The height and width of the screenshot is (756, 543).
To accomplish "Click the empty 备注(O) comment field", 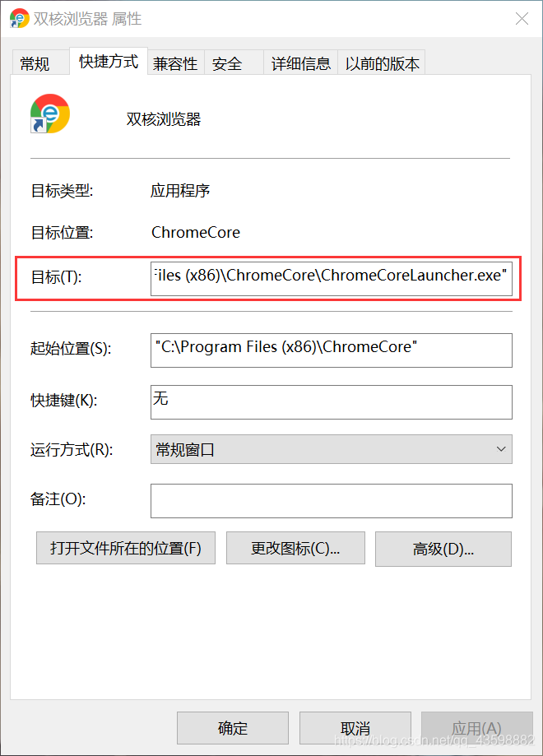I will (332, 501).
